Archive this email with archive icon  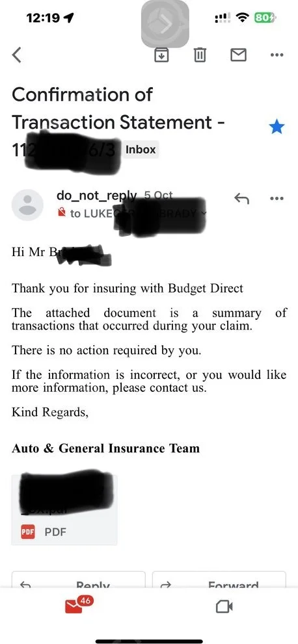161,55
